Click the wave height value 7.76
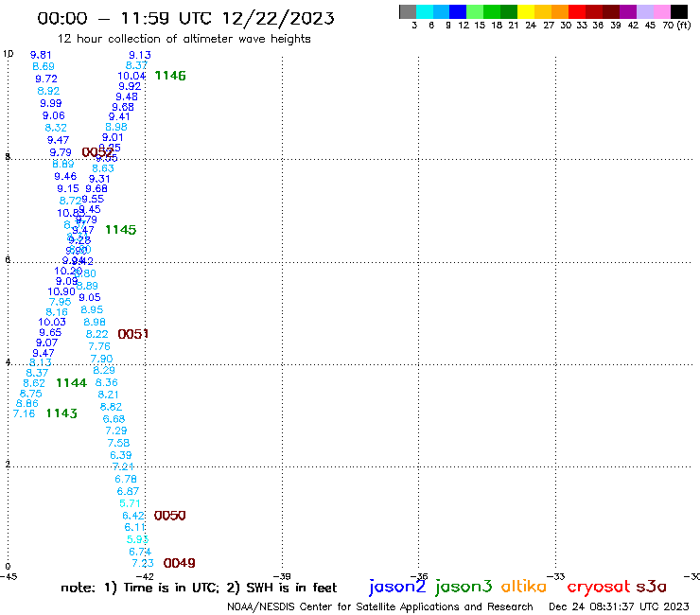Image resolution: width=700 pixels, height=615 pixels. pos(99,346)
